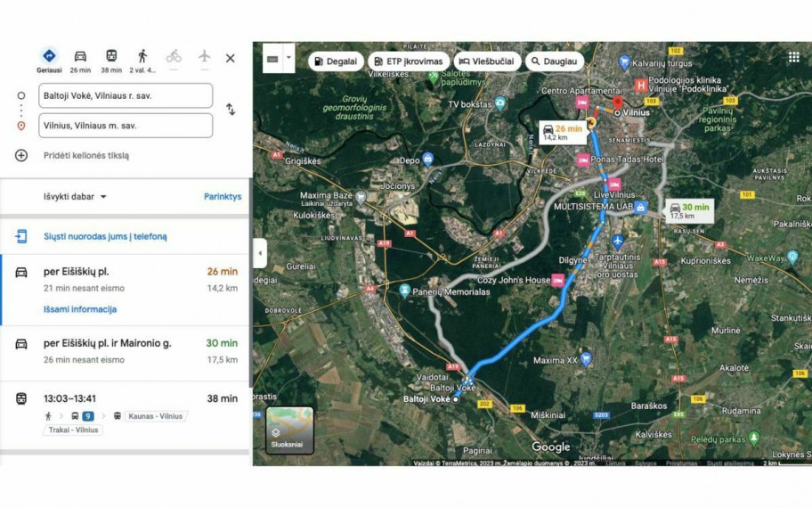
Task: Open Parinktys route options
Action: click(x=223, y=196)
